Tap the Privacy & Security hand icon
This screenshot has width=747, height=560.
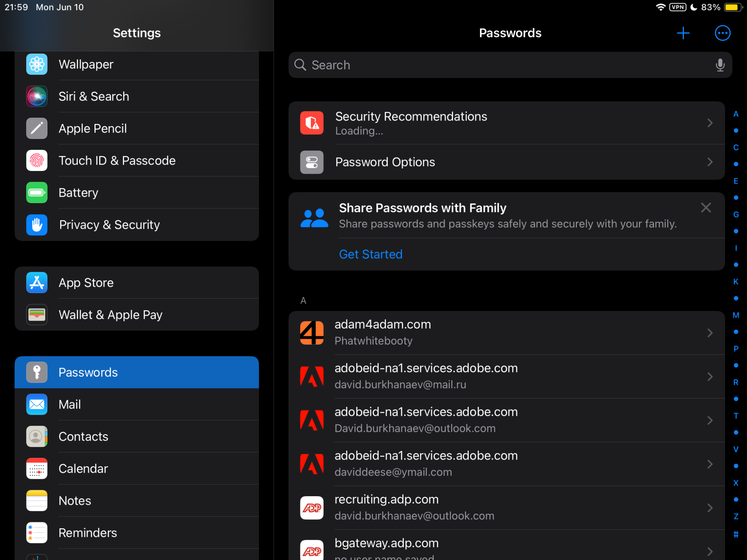tap(37, 225)
